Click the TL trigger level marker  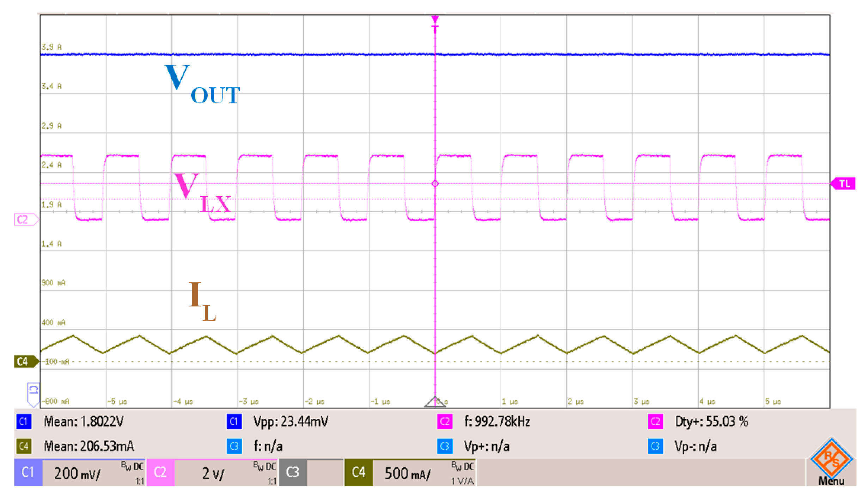point(843,184)
